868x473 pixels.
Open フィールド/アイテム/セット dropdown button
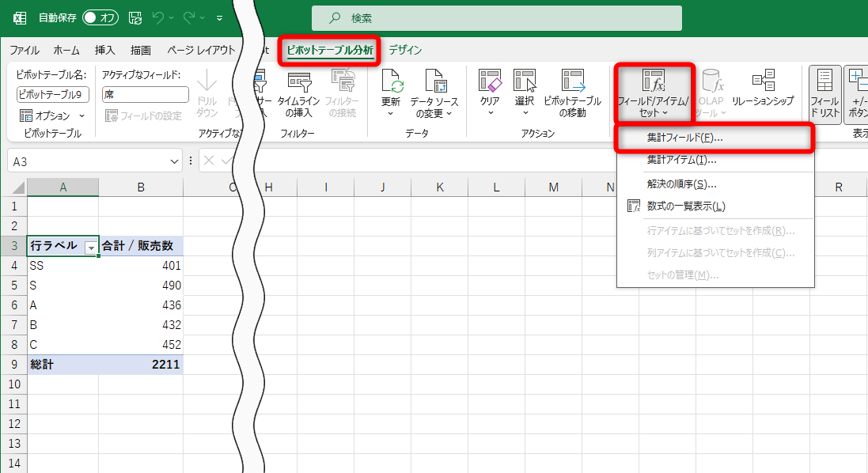coord(654,93)
